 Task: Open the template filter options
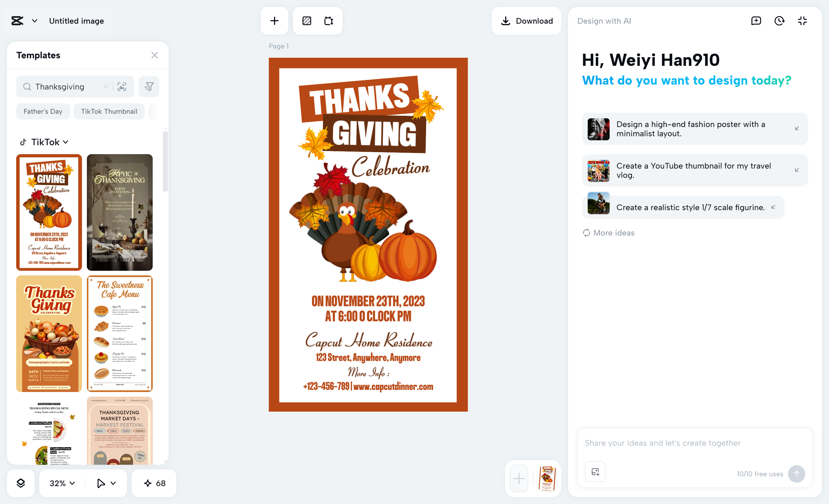pos(149,87)
